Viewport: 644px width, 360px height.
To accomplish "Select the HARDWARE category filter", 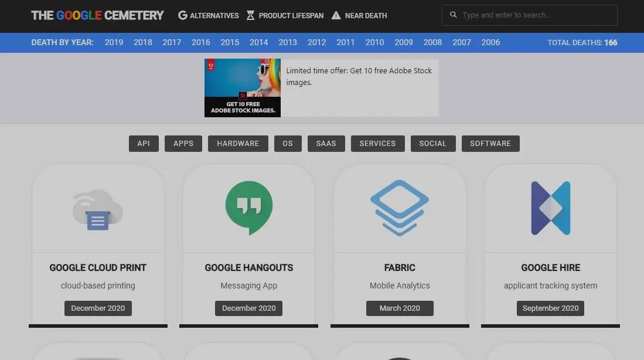I will coord(238,144).
